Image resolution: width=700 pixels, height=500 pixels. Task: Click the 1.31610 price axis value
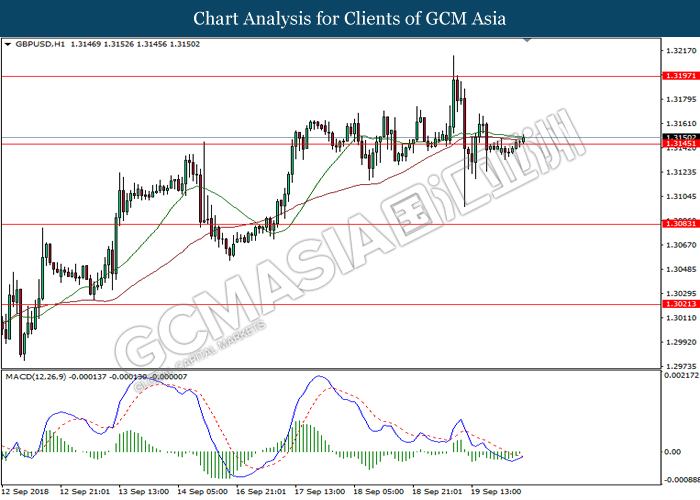(681, 124)
